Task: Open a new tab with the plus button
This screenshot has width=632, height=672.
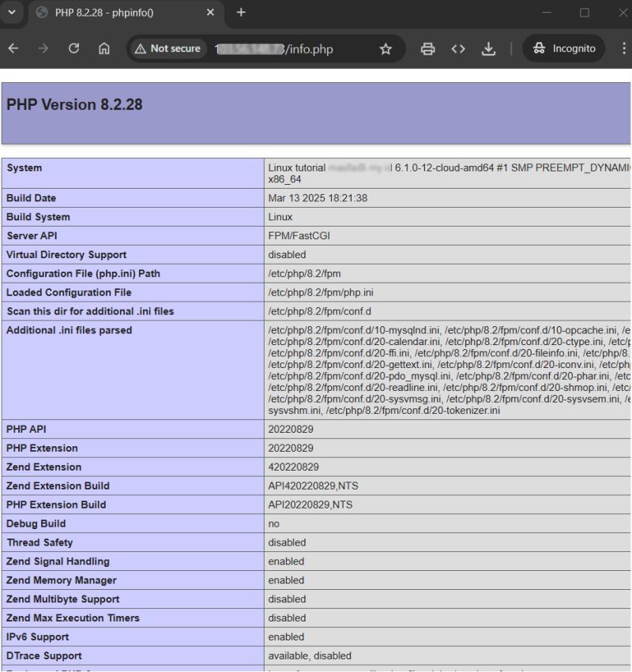Action: pyautogui.click(x=241, y=13)
